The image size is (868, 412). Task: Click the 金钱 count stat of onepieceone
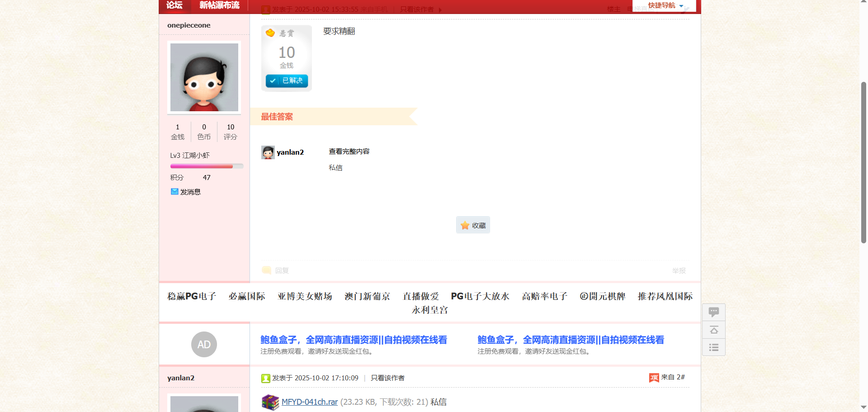pos(178,132)
